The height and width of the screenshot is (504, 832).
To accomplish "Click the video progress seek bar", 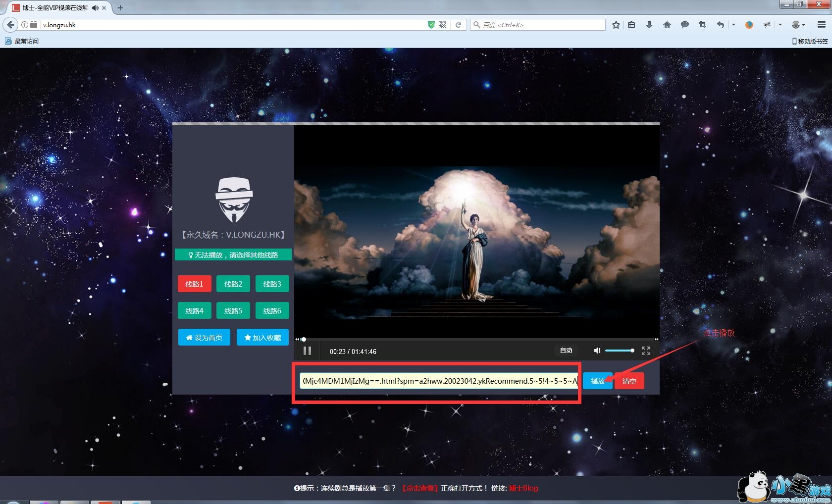I will [477, 339].
